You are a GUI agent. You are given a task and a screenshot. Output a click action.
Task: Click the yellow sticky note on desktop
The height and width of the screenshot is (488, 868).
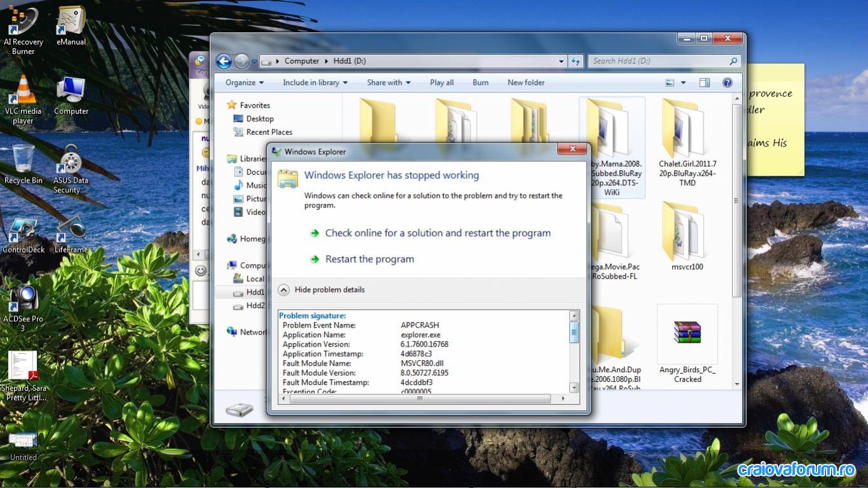(x=775, y=120)
